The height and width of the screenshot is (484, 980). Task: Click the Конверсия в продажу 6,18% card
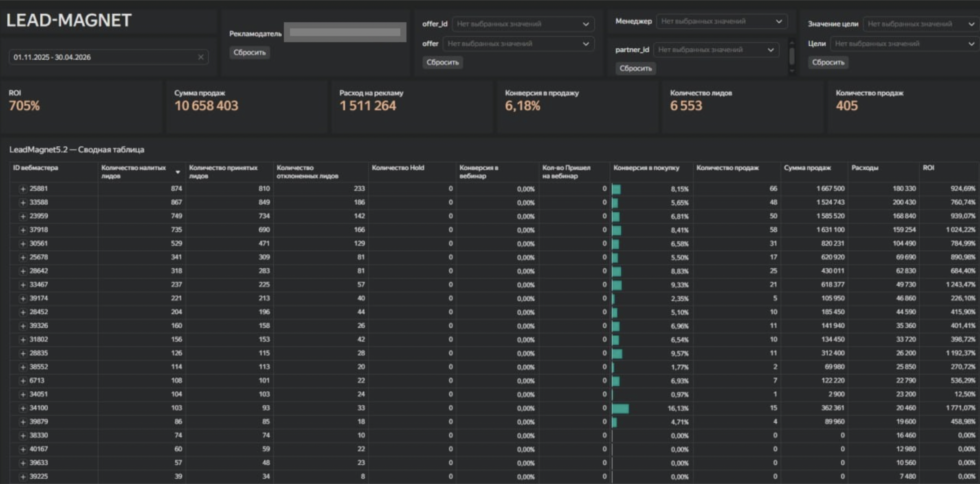pos(578,106)
